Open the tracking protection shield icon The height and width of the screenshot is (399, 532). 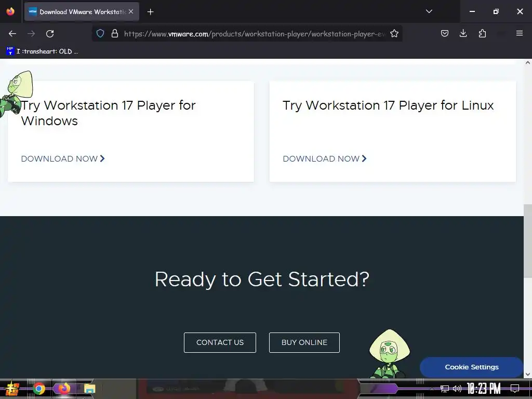point(100,34)
